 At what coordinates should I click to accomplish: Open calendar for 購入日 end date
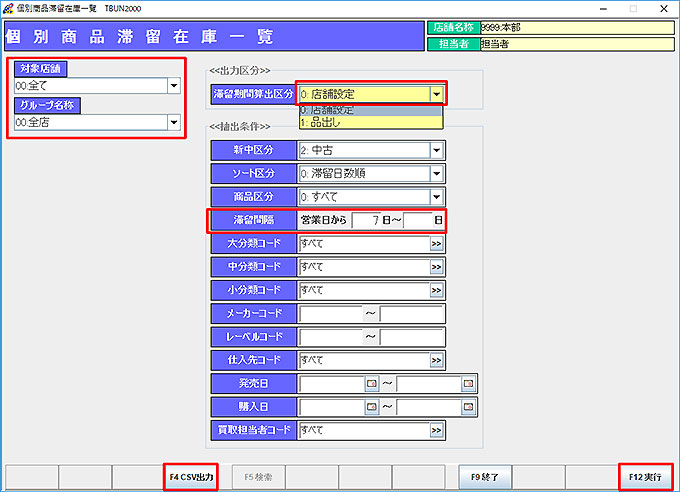tap(468, 407)
